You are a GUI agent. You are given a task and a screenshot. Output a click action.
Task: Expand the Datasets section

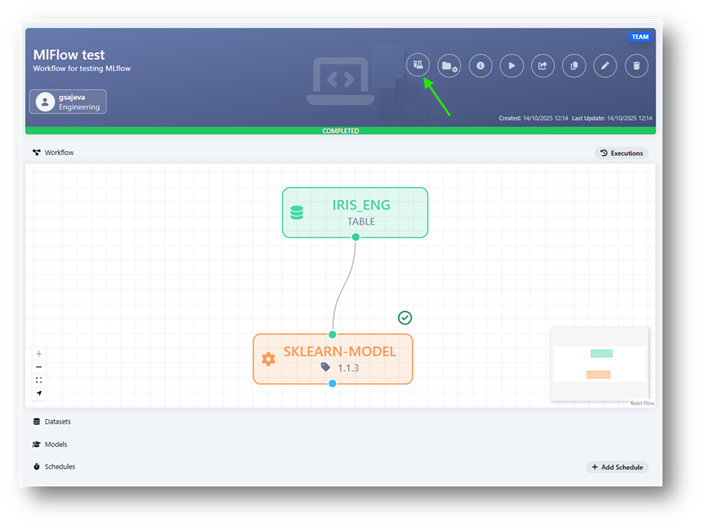point(52,422)
